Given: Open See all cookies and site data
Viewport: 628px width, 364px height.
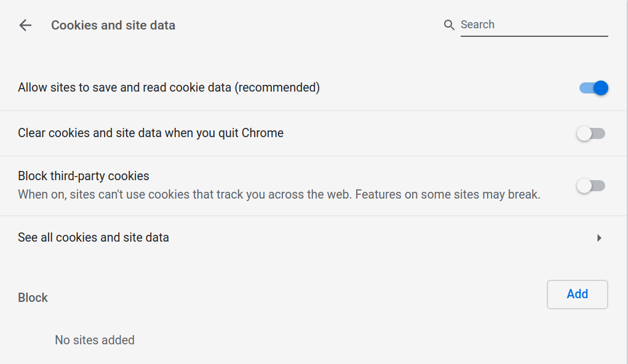Looking at the screenshot, I should 93,237.
